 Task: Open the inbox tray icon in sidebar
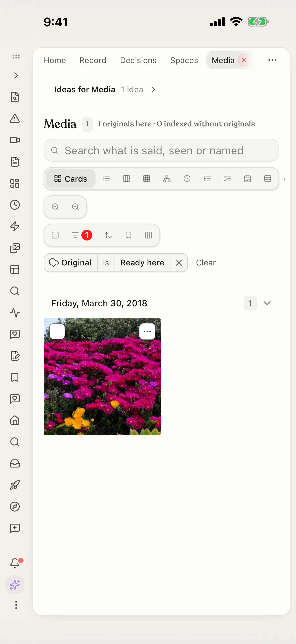(x=15, y=463)
